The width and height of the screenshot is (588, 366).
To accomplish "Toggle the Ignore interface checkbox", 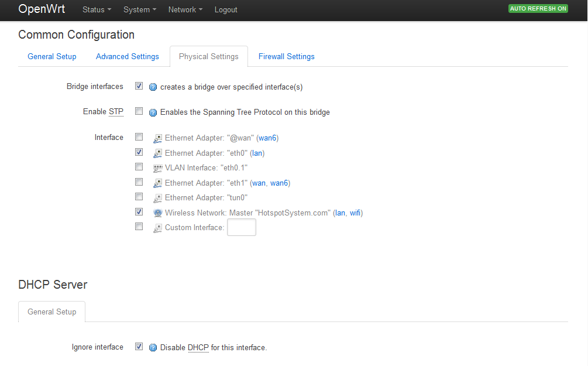I will point(139,346).
